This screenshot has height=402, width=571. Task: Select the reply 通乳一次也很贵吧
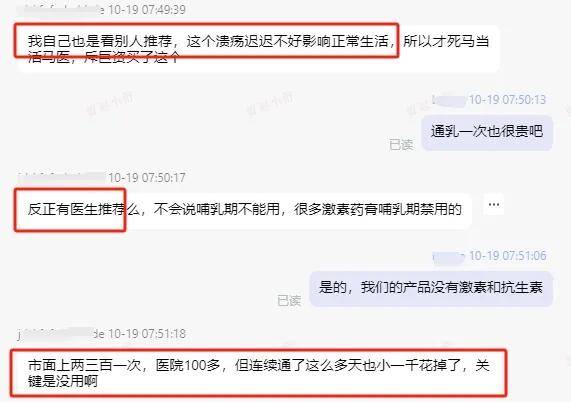pos(487,132)
